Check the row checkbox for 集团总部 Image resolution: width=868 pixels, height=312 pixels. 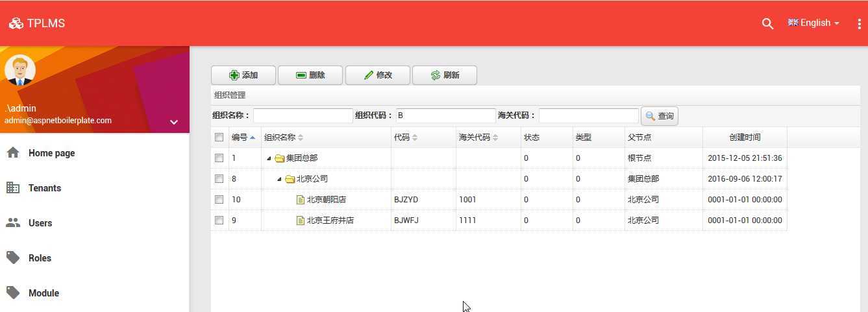click(219, 158)
